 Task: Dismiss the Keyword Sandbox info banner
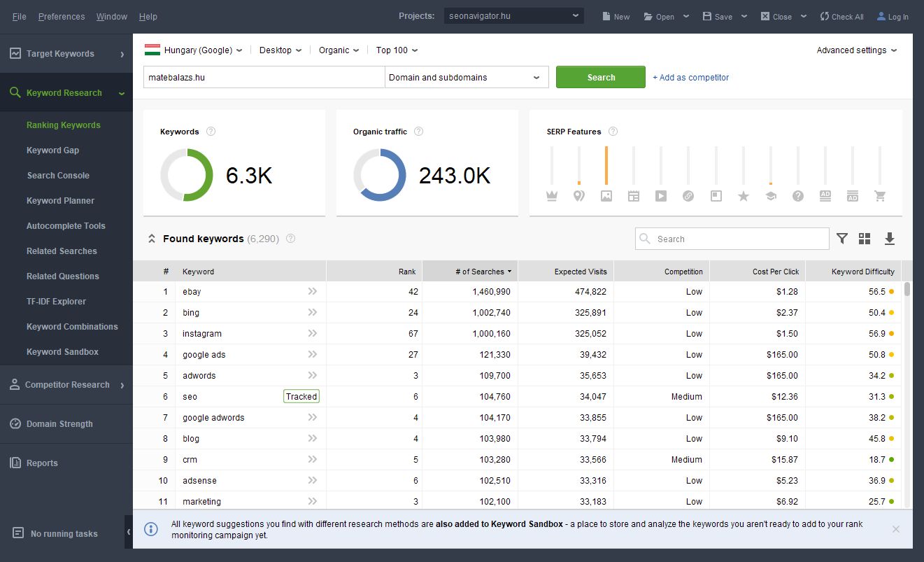click(895, 529)
